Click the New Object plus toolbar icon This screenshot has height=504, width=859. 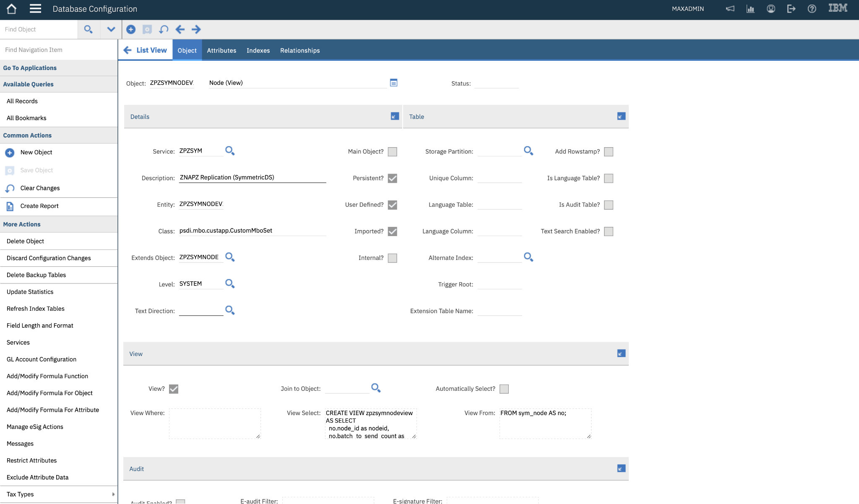[x=131, y=29]
